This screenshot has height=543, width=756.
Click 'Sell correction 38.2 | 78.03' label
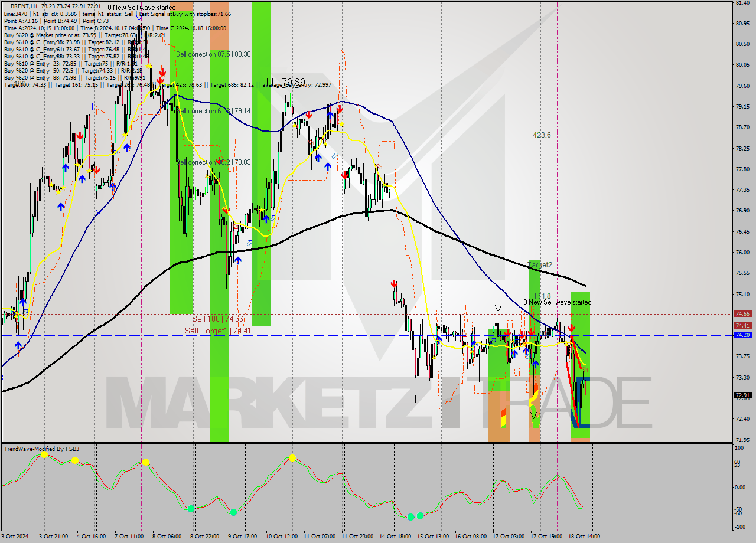click(213, 162)
